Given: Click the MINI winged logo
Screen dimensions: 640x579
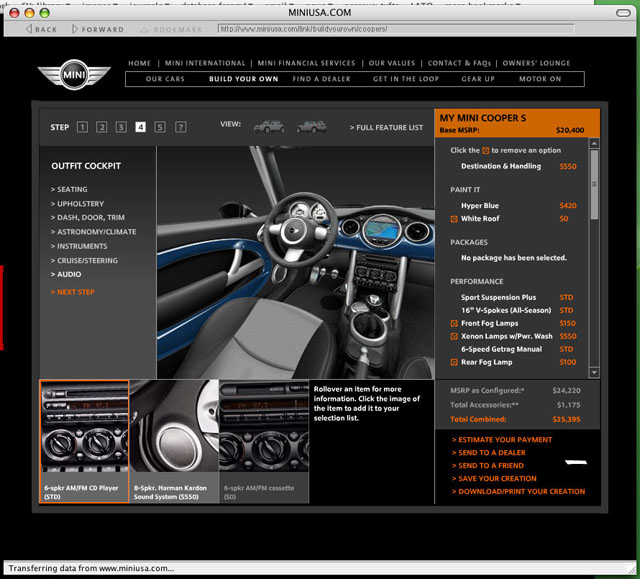Looking at the screenshot, I should point(74,75).
